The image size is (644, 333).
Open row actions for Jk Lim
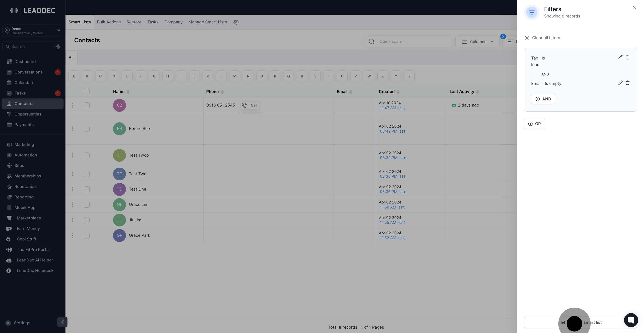(x=73, y=220)
